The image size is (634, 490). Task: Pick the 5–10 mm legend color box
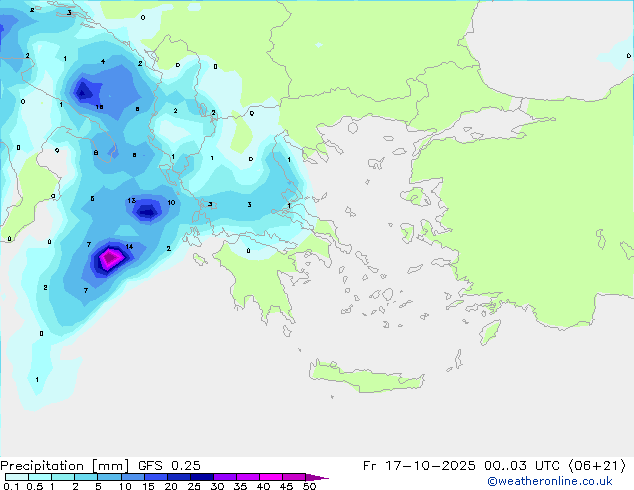(x=109, y=477)
